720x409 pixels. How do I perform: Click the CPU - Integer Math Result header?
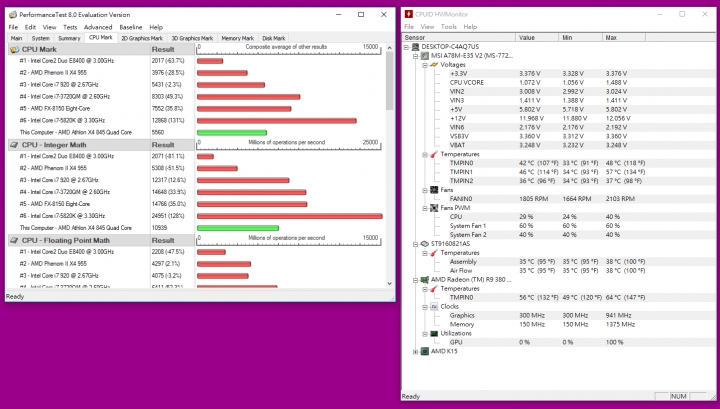point(172,145)
